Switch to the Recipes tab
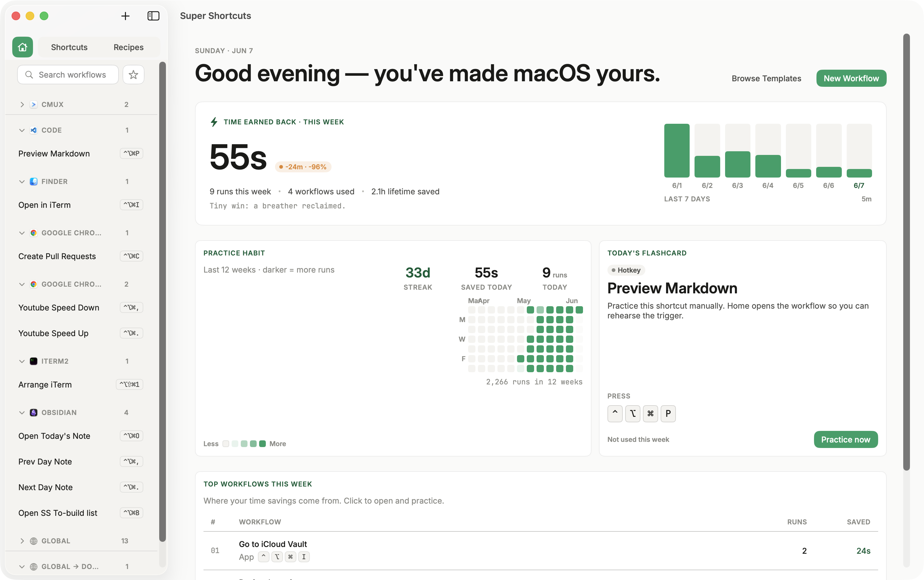Screen dimensions: 924x580 click(x=129, y=47)
